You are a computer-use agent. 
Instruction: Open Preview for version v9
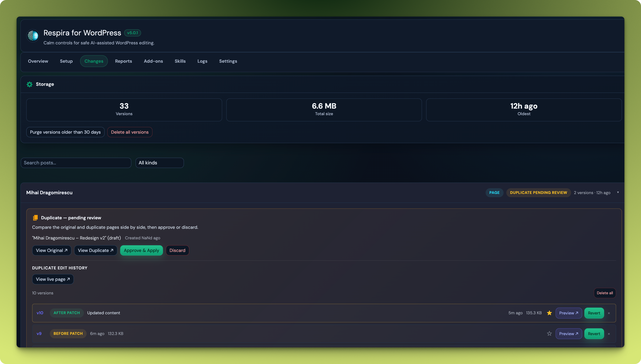(x=568, y=334)
